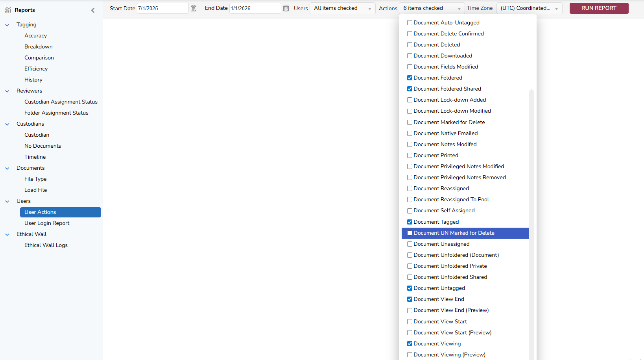644x360 pixels.
Task: Collapse the Reports sidebar with the arrow
Action: (x=93, y=10)
